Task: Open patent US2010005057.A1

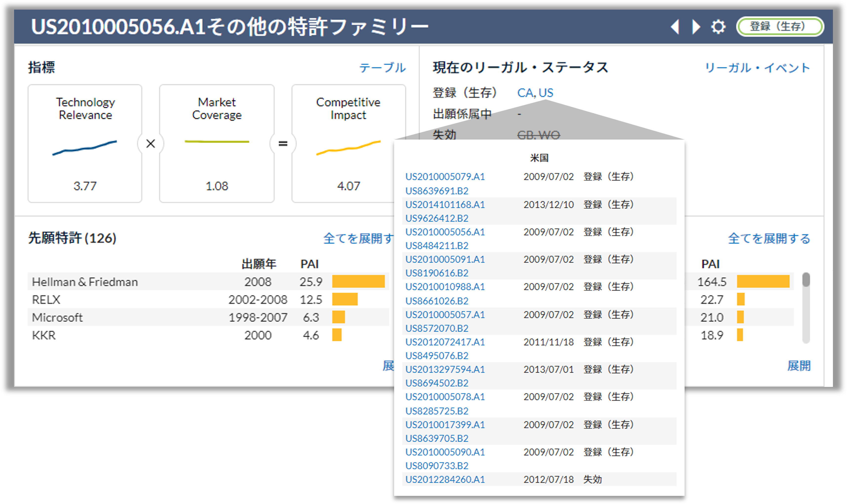Action: [445, 314]
